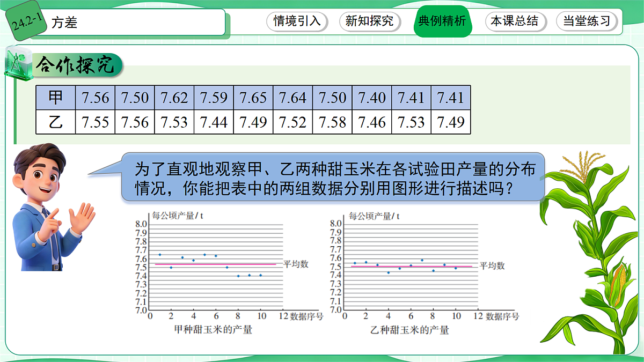Click the 7.65 cell in the 甲 row
This screenshot has height=362, width=644.
click(253, 98)
